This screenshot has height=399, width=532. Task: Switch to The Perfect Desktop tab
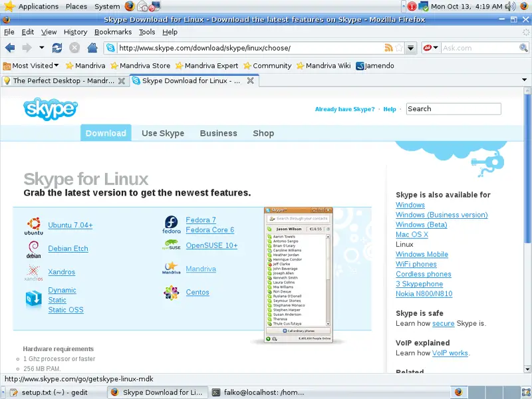pos(65,80)
